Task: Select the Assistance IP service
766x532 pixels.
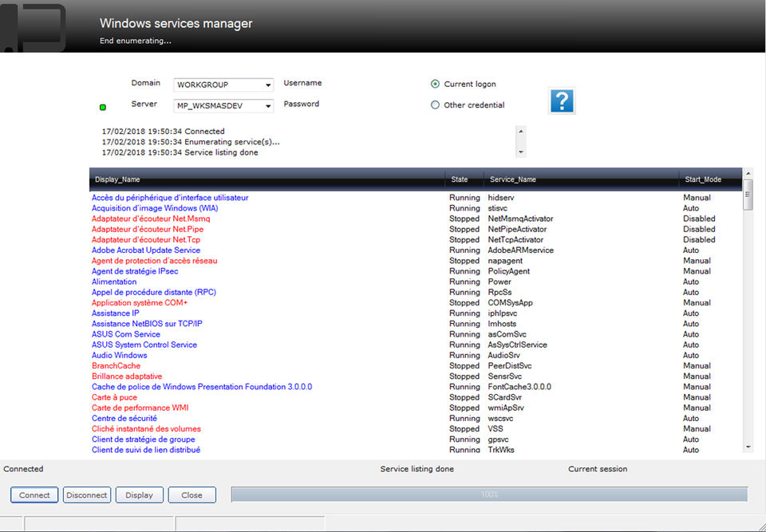Action: point(115,313)
